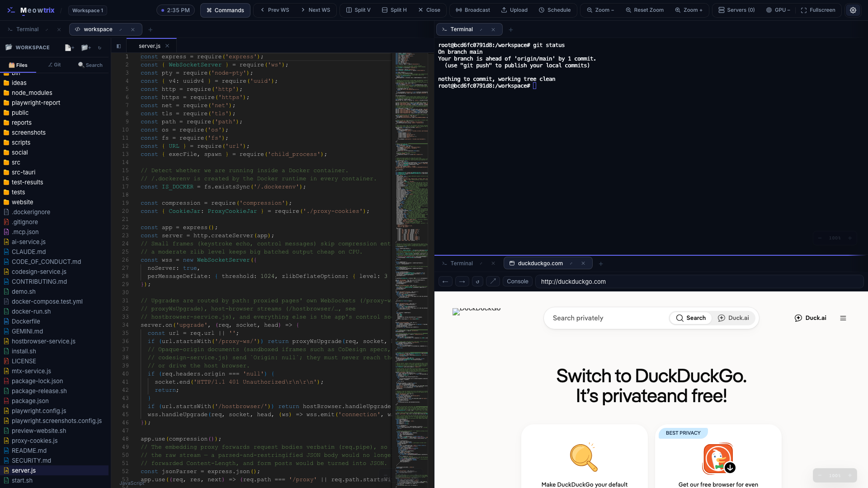The width and height of the screenshot is (868, 488).
Task: Toggle the editor sidebar panel icon
Action: (118, 46)
